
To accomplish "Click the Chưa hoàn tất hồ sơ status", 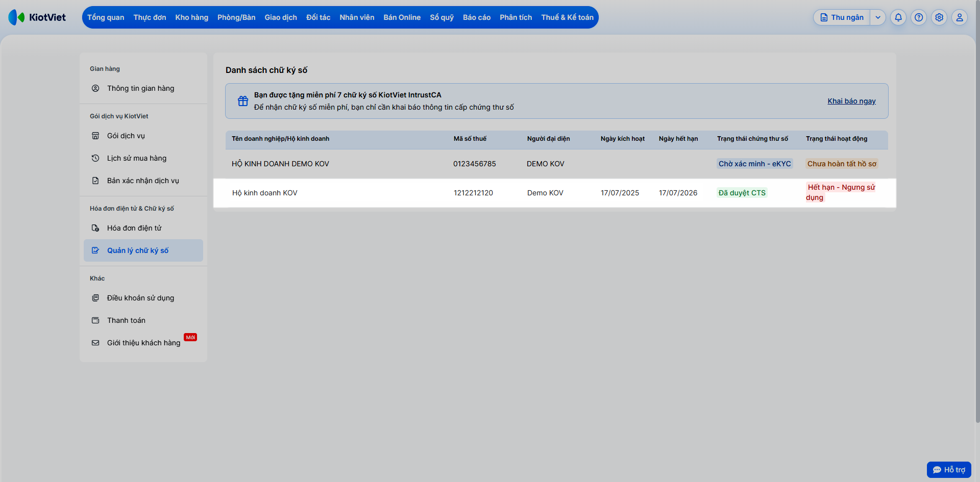I will [x=842, y=164].
